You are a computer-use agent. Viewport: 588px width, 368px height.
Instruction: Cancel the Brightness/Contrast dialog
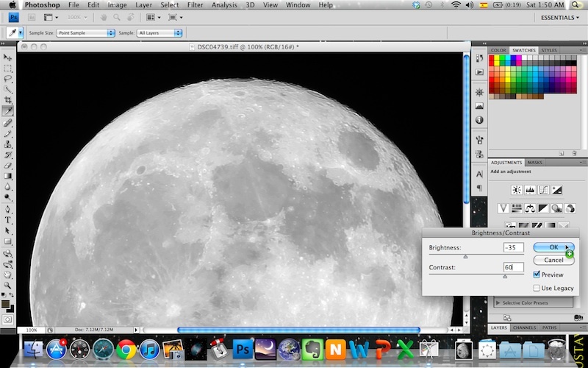click(x=553, y=260)
